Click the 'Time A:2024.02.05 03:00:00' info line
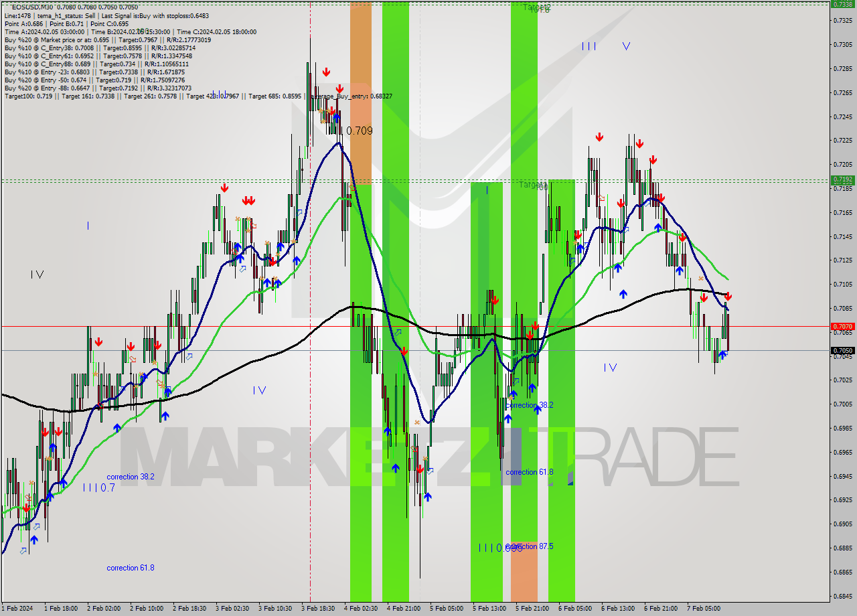857x616 pixels. (131, 31)
